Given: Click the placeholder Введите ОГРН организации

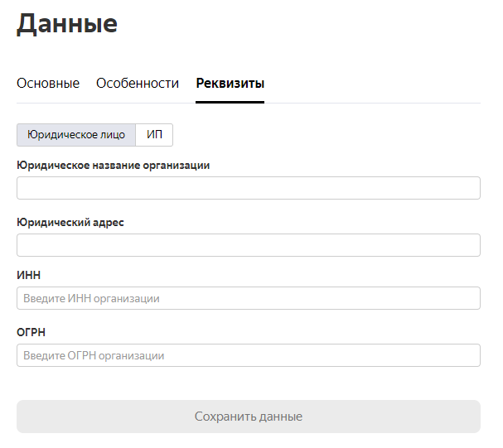Looking at the screenshot, I should coord(94,356).
